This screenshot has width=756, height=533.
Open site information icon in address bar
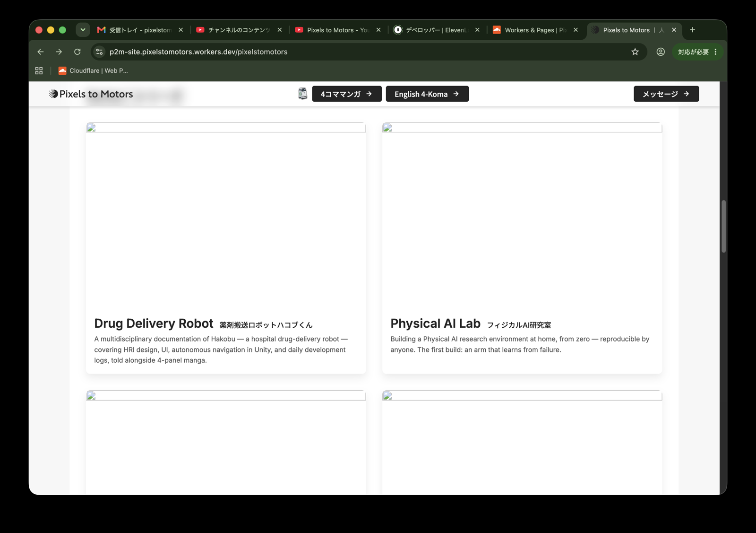click(x=99, y=52)
